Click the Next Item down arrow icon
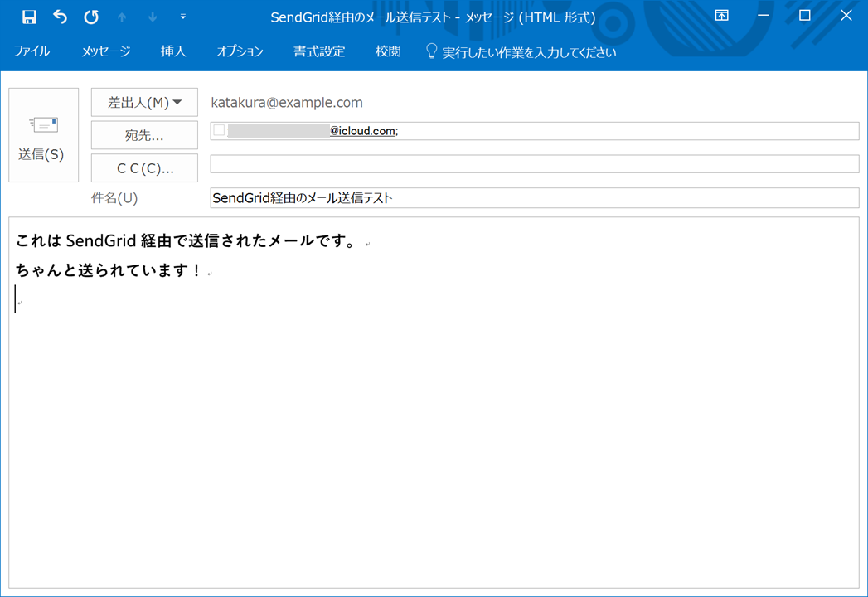This screenshot has width=868, height=597. point(153,17)
